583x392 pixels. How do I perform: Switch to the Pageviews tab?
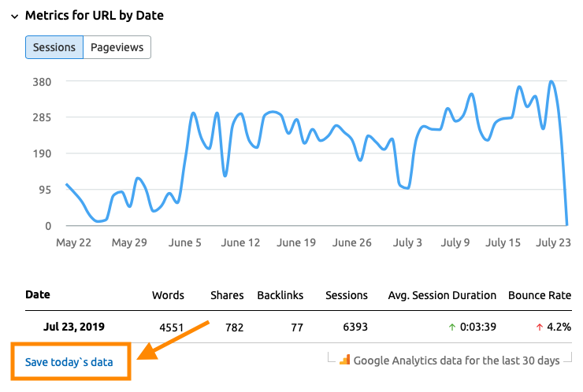coord(117,47)
